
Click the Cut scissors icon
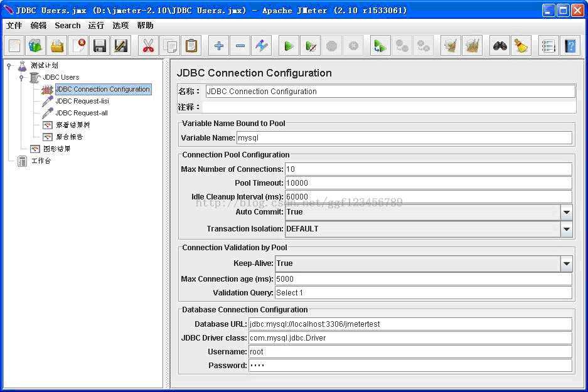(149, 46)
